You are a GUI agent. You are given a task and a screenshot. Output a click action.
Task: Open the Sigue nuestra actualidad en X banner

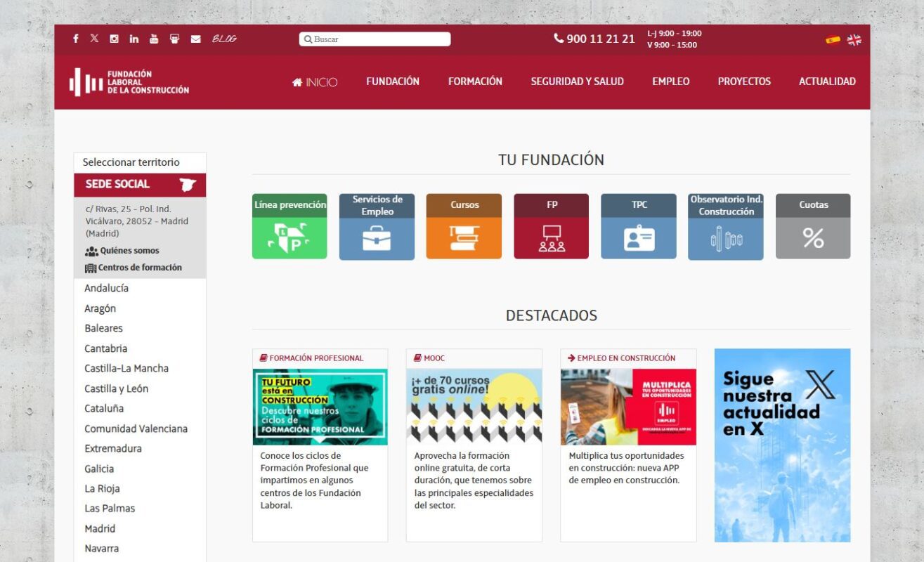click(782, 445)
